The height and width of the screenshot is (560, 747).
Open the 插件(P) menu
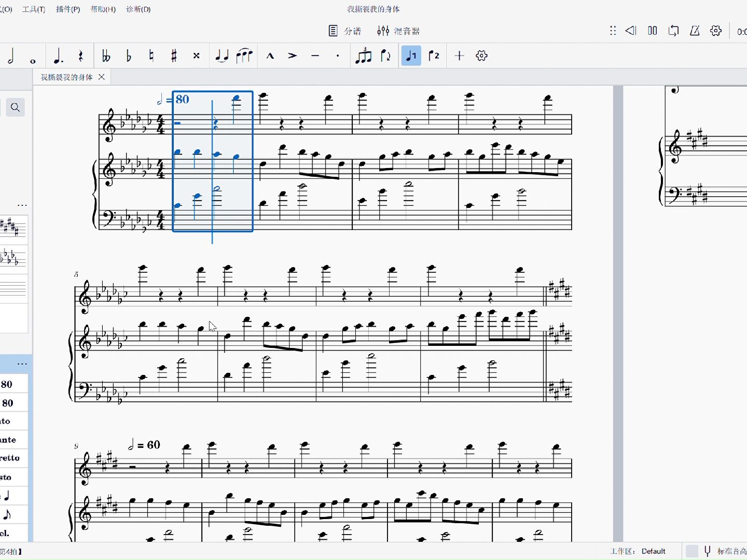click(x=68, y=9)
